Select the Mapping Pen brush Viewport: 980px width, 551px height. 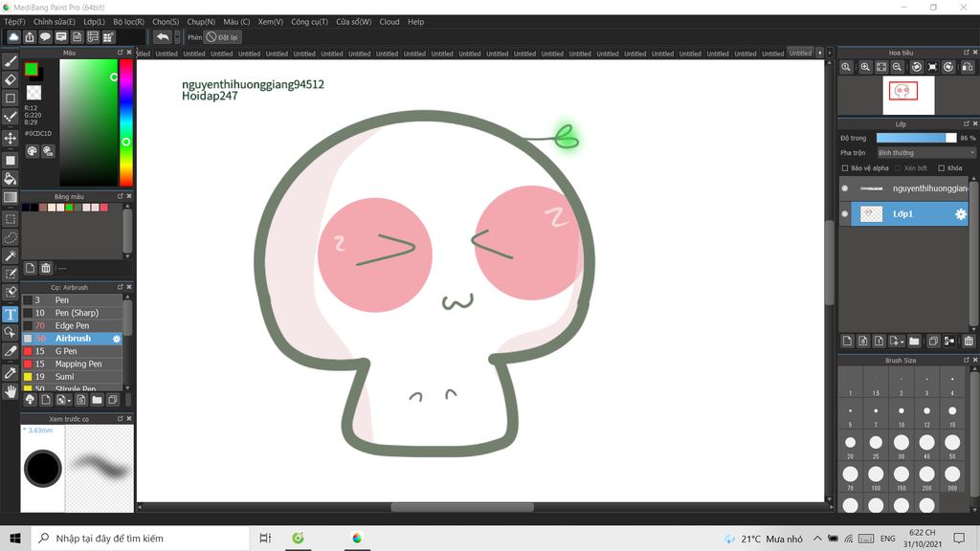[73, 364]
